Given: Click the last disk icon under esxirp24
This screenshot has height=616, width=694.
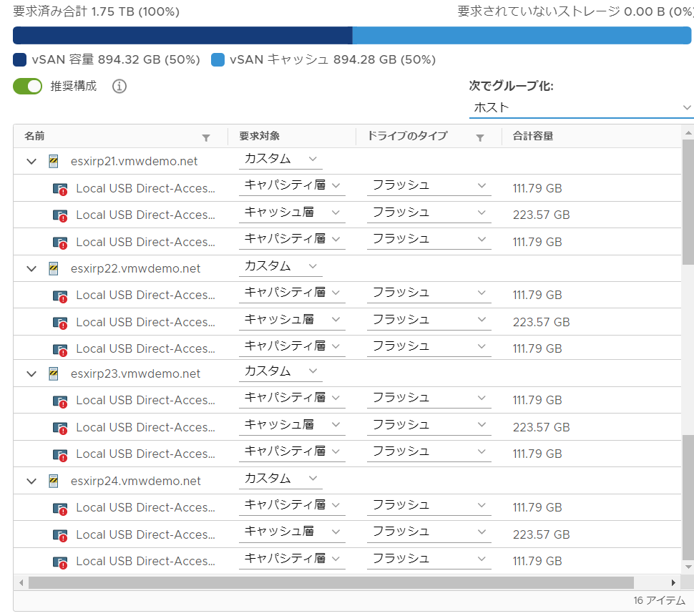Looking at the screenshot, I should coord(60,561).
